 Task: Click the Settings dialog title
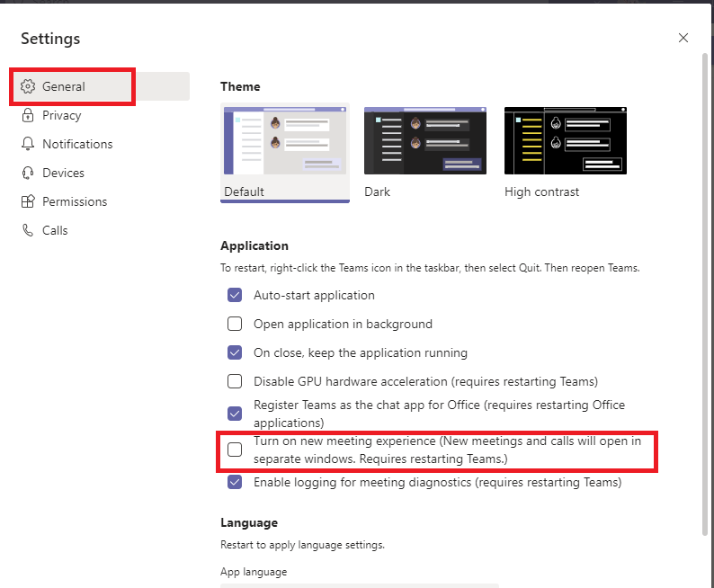click(50, 39)
